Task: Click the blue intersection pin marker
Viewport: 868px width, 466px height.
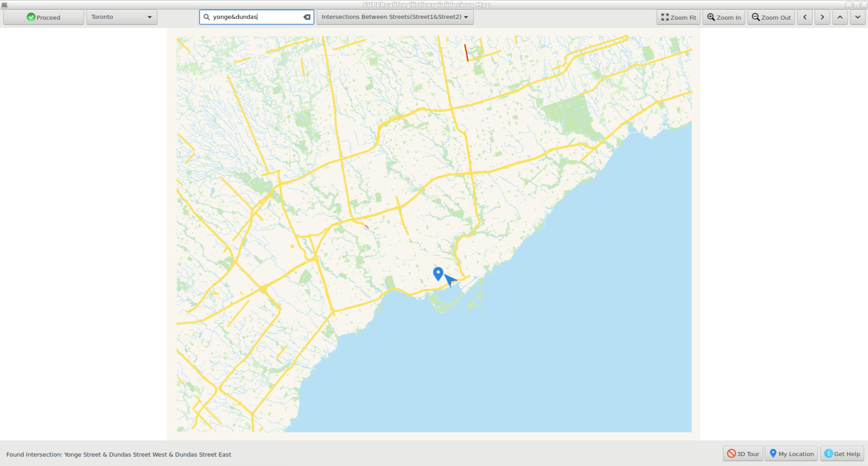Action: (438, 273)
